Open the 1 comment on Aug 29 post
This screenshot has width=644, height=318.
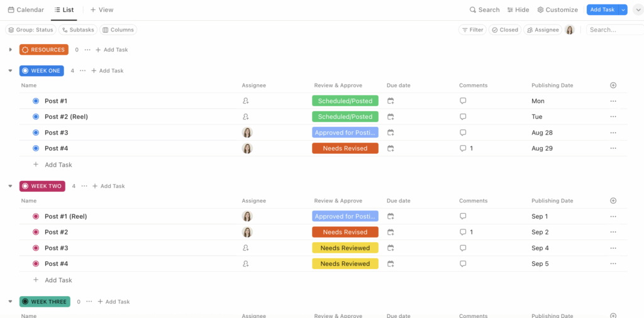466,148
